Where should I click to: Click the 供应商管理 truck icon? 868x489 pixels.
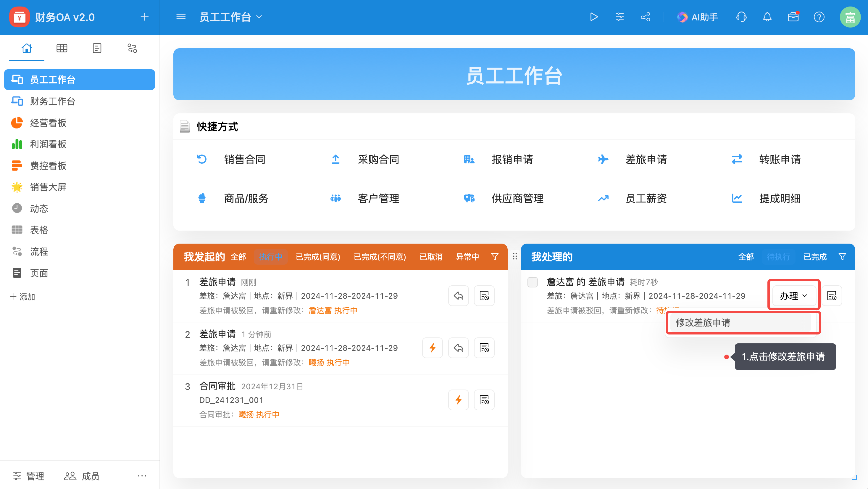(470, 198)
